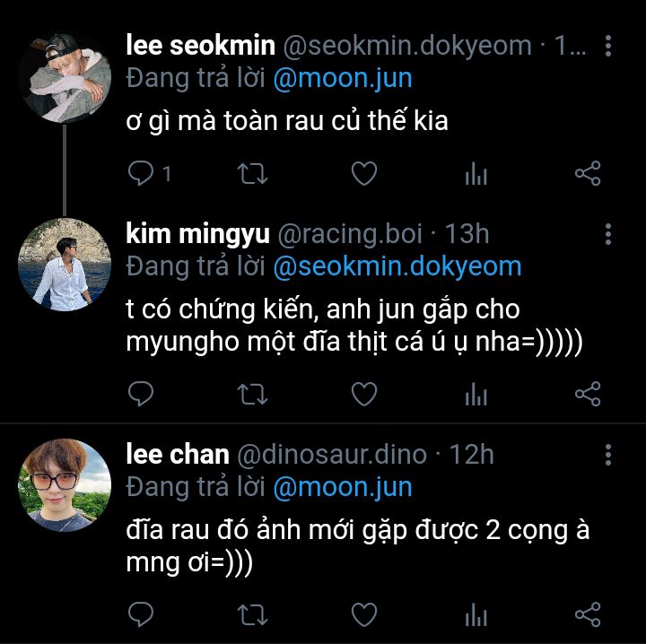Open @seokmin.dokyeom mention link
Image resolution: width=646 pixels, height=644 pixels.
pos(397,266)
